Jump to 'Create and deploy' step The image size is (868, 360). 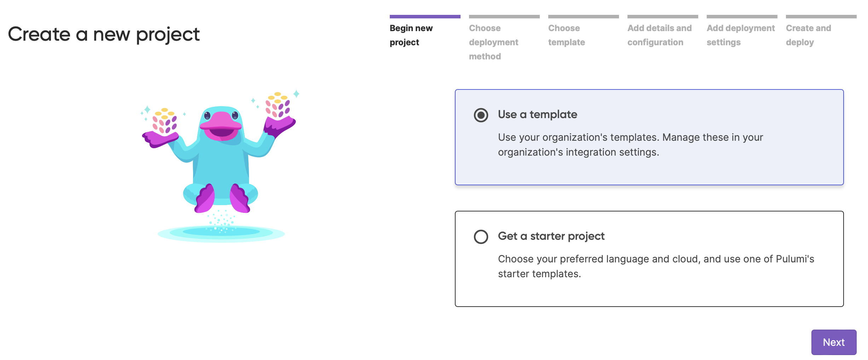click(808, 35)
